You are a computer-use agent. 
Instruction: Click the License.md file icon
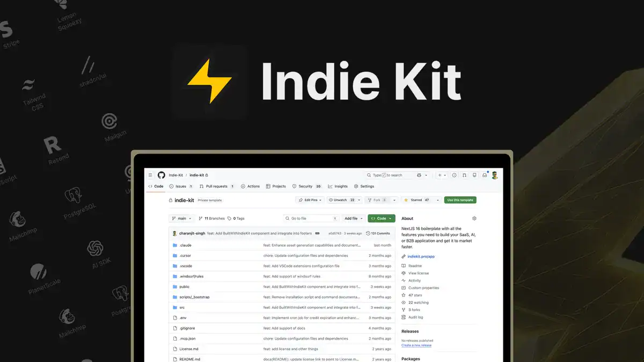[x=175, y=349]
